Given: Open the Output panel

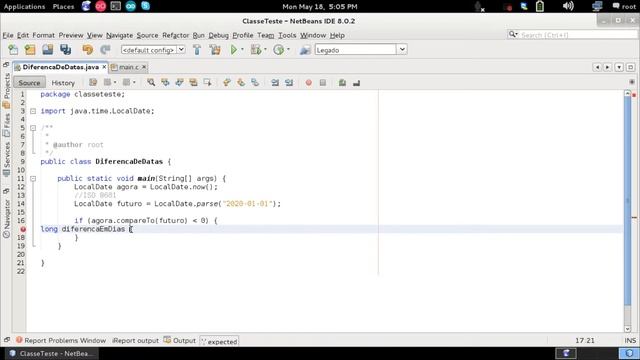Looking at the screenshot, I should pos(180,340).
